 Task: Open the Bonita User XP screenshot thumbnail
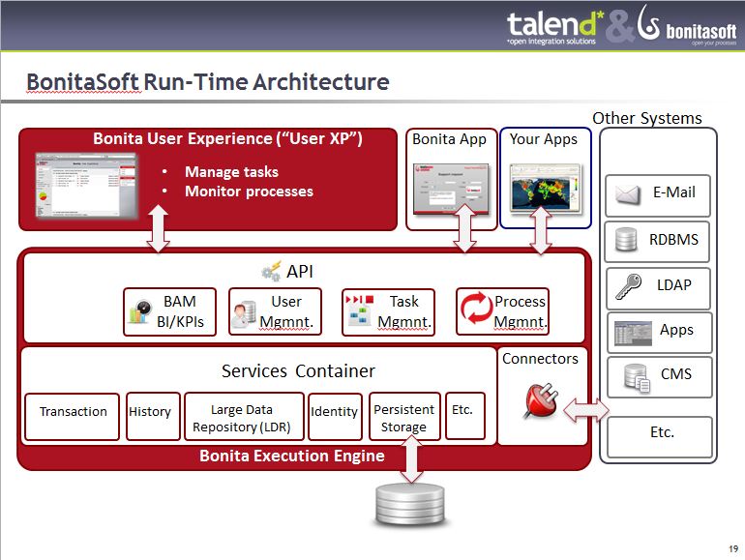pos(86,186)
